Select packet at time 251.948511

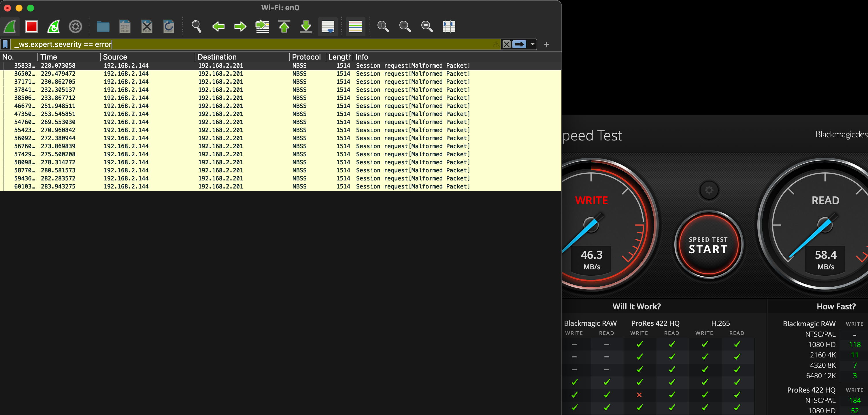(x=58, y=106)
